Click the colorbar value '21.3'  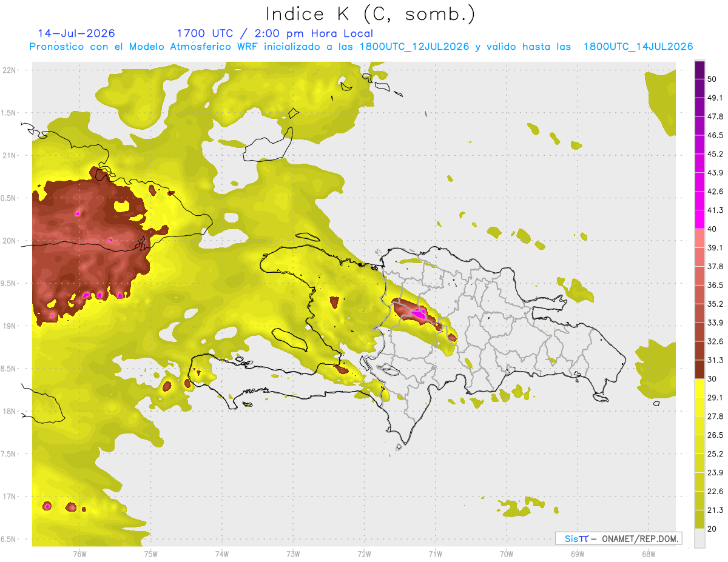click(715, 510)
